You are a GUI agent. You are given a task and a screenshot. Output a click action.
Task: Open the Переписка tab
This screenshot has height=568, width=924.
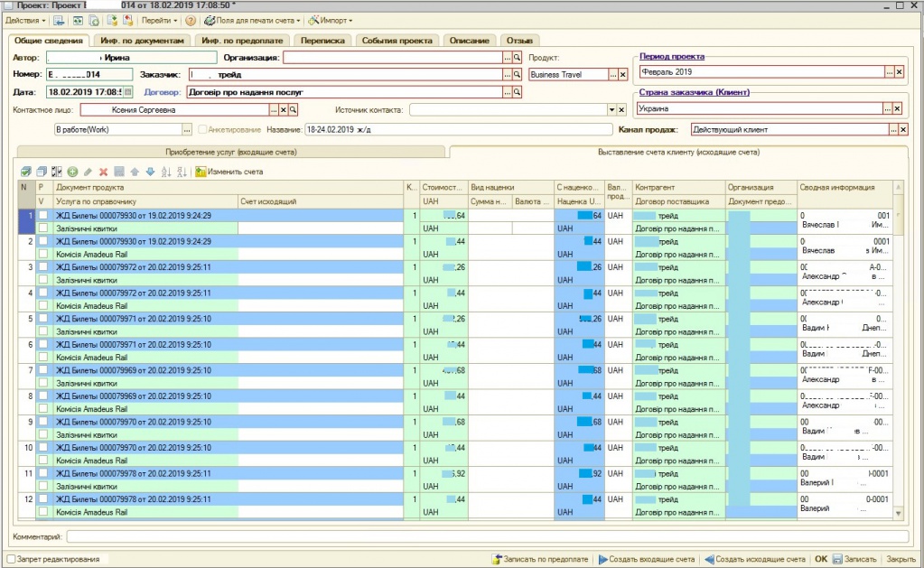(x=322, y=41)
